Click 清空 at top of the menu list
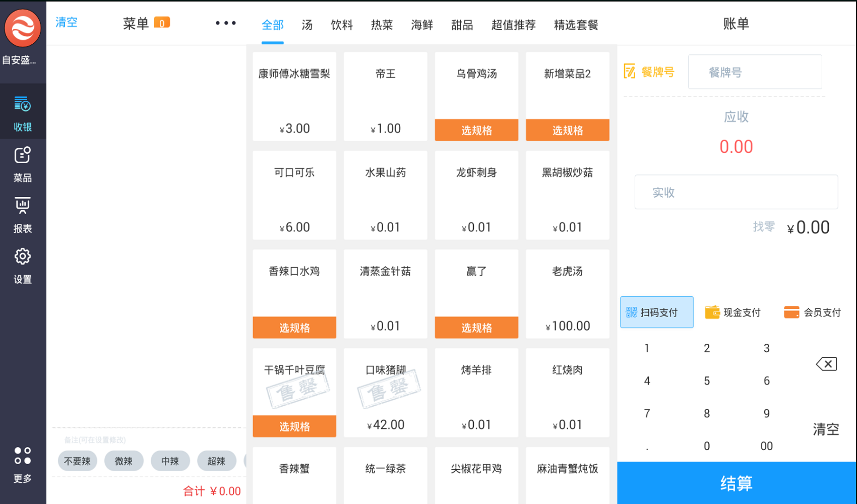This screenshot has height=504, width=857. click(67, 22)
